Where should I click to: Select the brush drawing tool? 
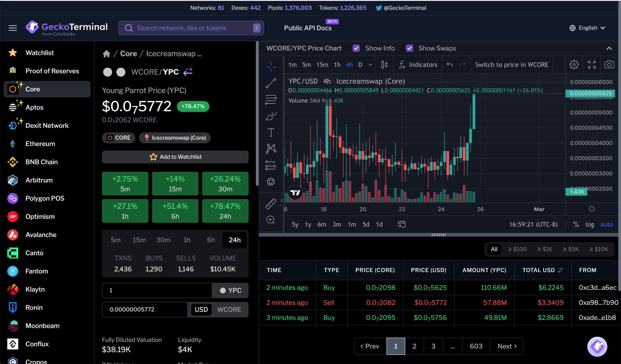tap(271, 116)
